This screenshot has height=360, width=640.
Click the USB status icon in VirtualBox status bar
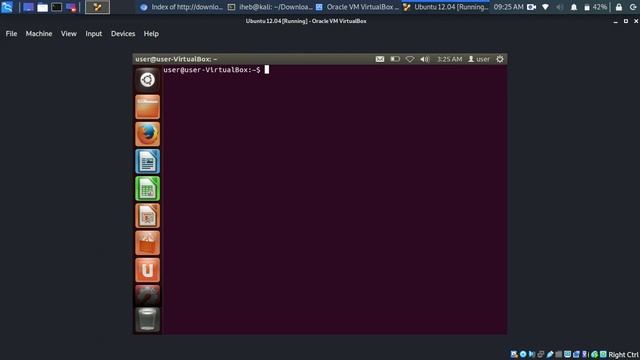point(550,354)
